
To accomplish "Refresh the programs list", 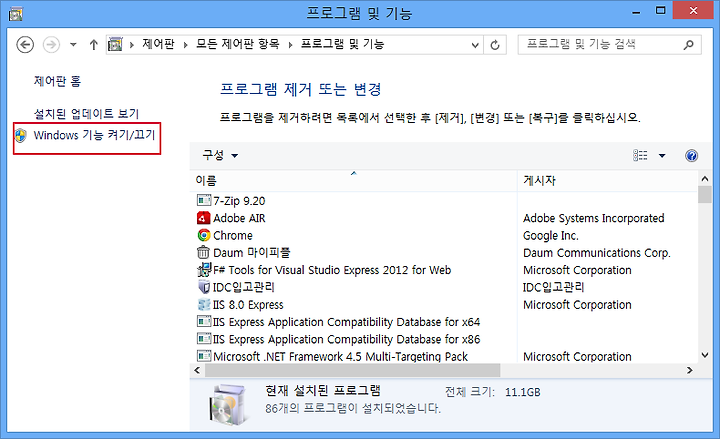I will click(495, 45).
